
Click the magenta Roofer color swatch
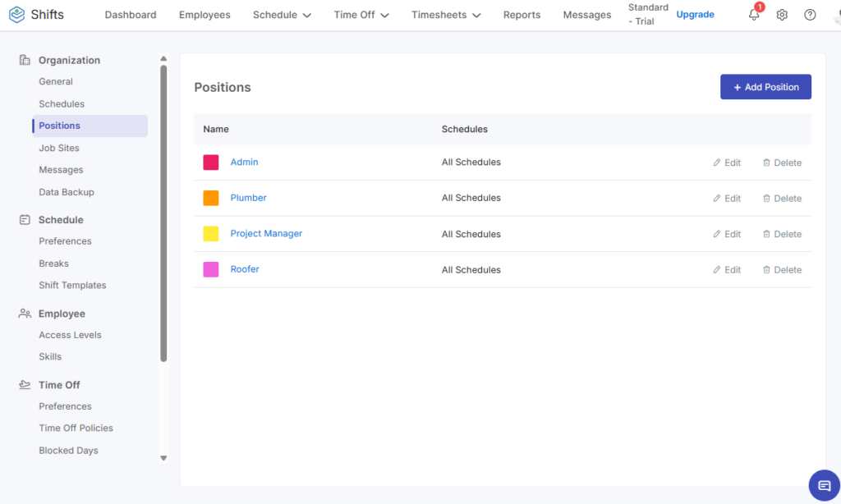tap(211, 269)
